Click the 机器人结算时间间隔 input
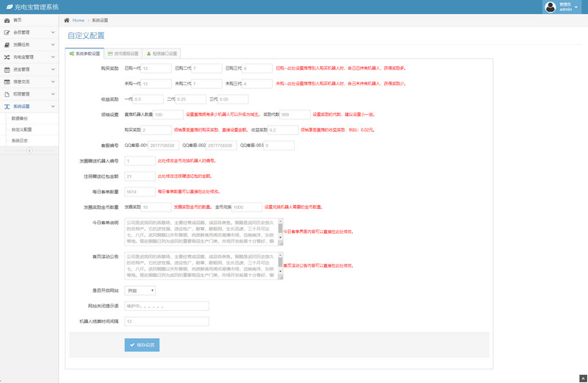 (167, 321)
